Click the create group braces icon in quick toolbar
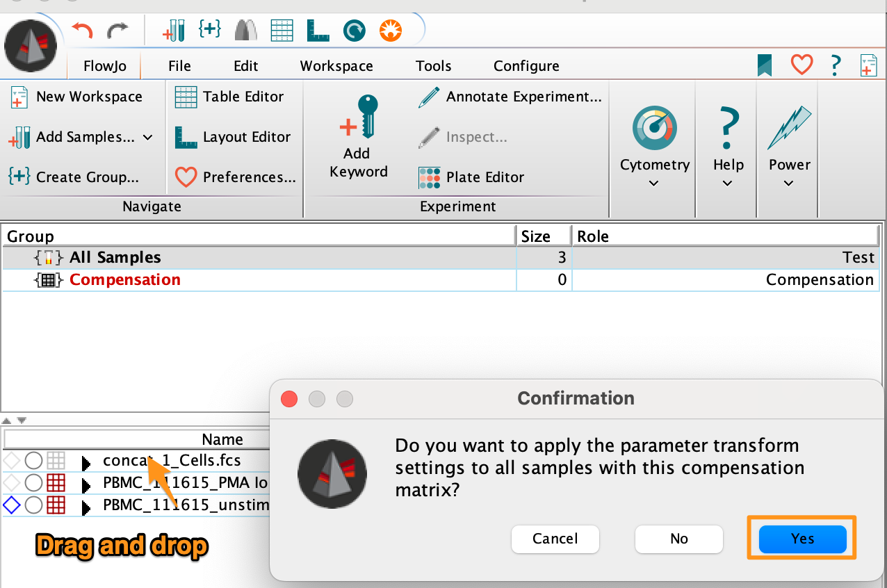 (209, 29)
